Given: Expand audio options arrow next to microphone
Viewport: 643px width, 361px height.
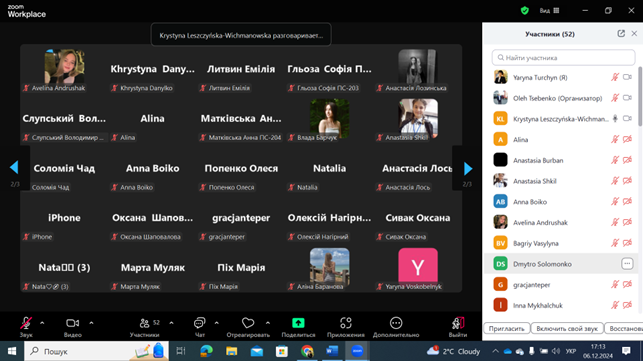Looking at the screenshot, I should pos(42,323).
